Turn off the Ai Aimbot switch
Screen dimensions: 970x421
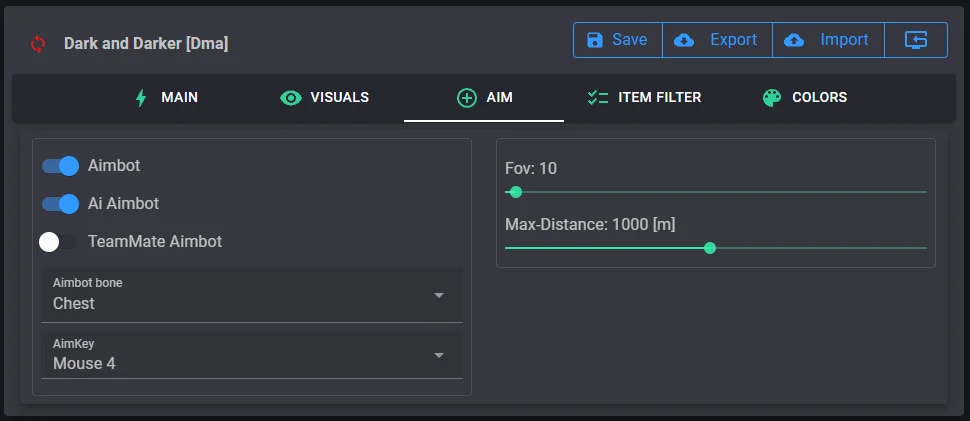pyautogui.click(x=60, y=204)
